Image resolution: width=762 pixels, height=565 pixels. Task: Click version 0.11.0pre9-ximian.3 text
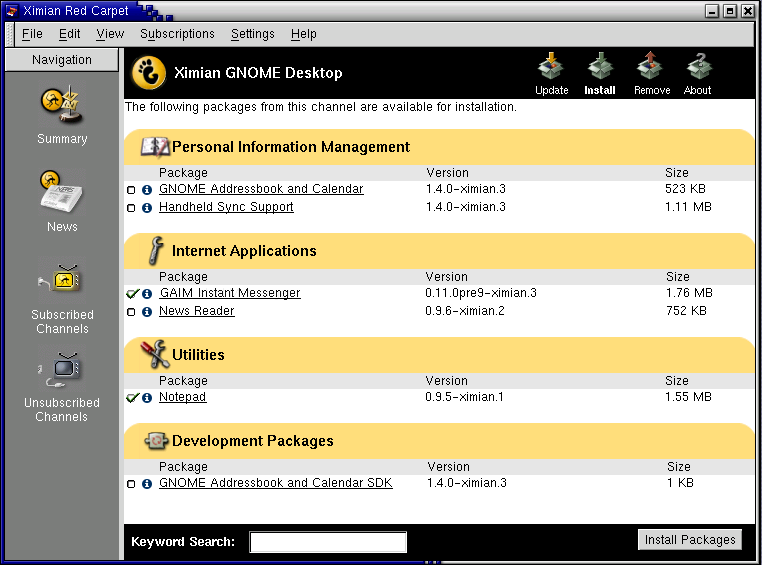481,293
